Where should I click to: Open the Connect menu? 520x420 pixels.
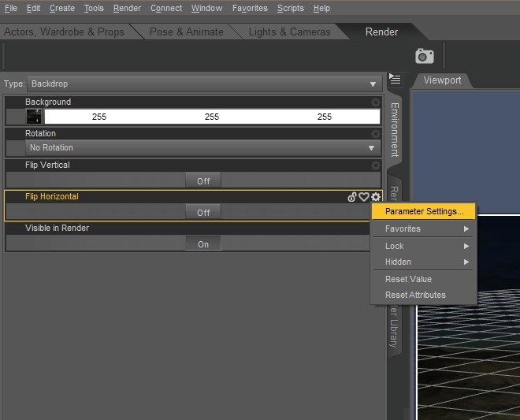pyautogui.click(x=166, y=8)
